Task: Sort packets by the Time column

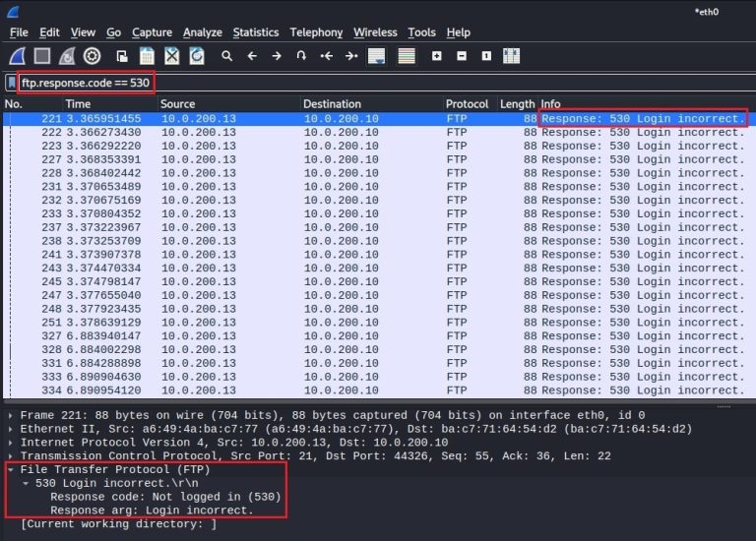Action: point(79,104)
